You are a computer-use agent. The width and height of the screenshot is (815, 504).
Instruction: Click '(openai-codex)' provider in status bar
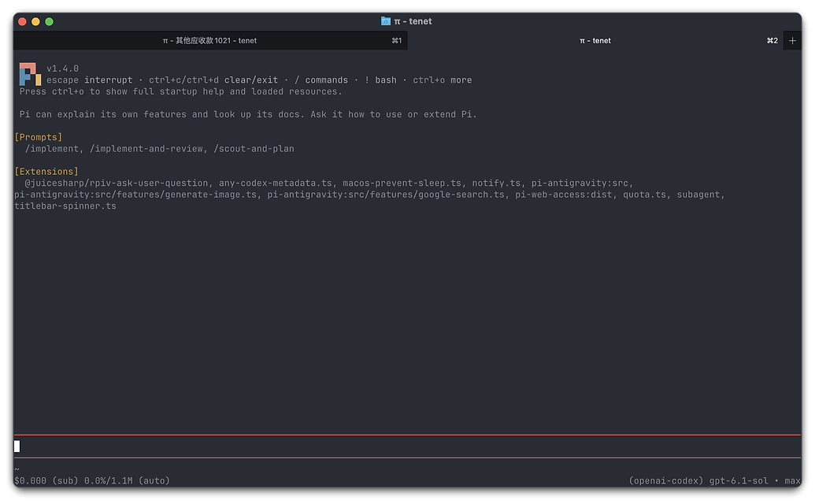coord(666,480)
